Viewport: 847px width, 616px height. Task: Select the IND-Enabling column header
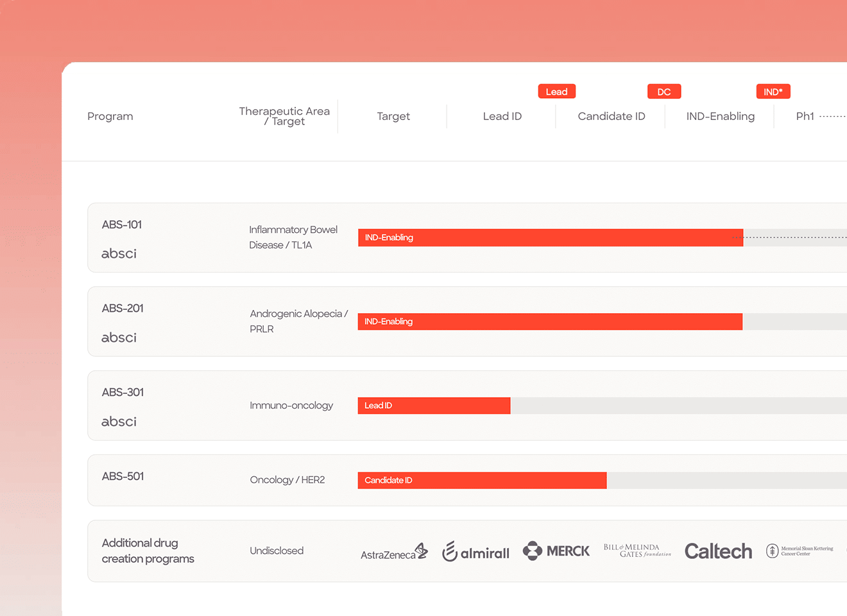click(721, 116)
